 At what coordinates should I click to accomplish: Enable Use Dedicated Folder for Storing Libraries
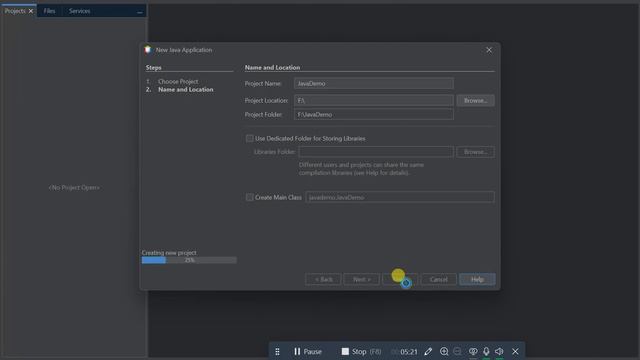pos(249,138)
